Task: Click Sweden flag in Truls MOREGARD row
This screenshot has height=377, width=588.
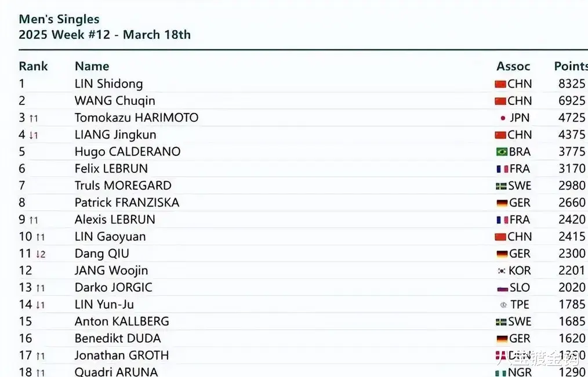Action: (x=501, y=186)
